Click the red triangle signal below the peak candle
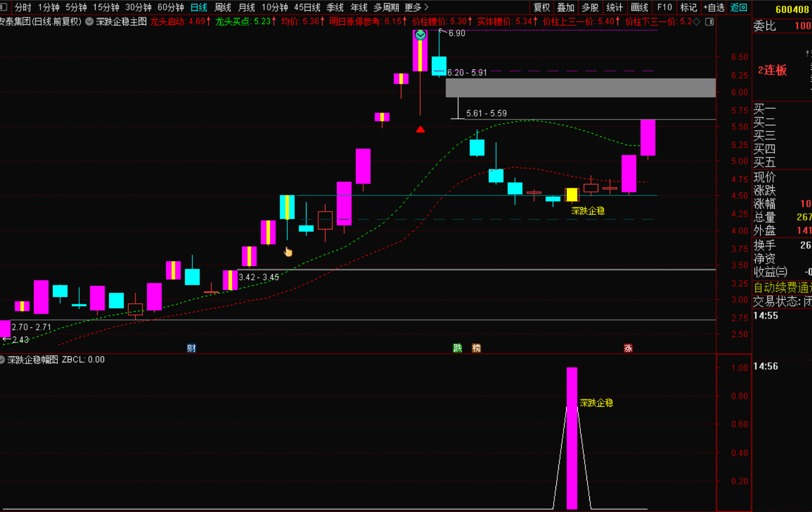The height and width of the screenshot is (512, 812). pyautogui.click(x=420, y=129)
